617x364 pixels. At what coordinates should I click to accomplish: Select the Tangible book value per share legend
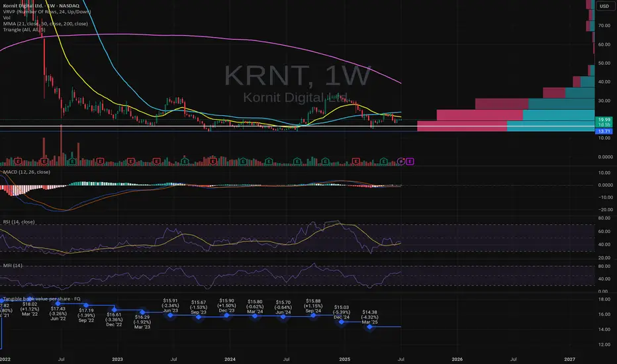[x=42, y=299]
